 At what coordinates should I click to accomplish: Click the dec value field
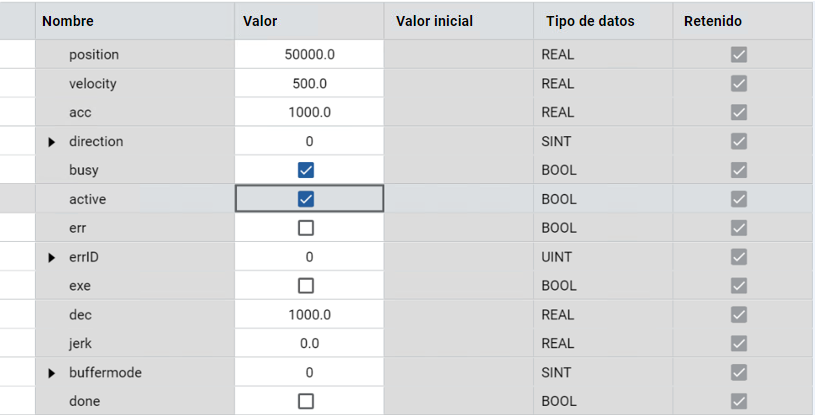coord(309,315)
